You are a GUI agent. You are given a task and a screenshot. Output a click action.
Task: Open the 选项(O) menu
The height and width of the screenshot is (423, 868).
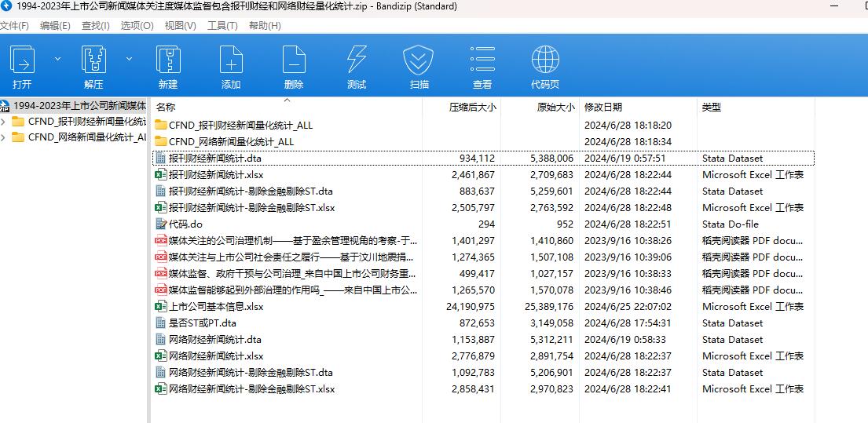point(137,25)
